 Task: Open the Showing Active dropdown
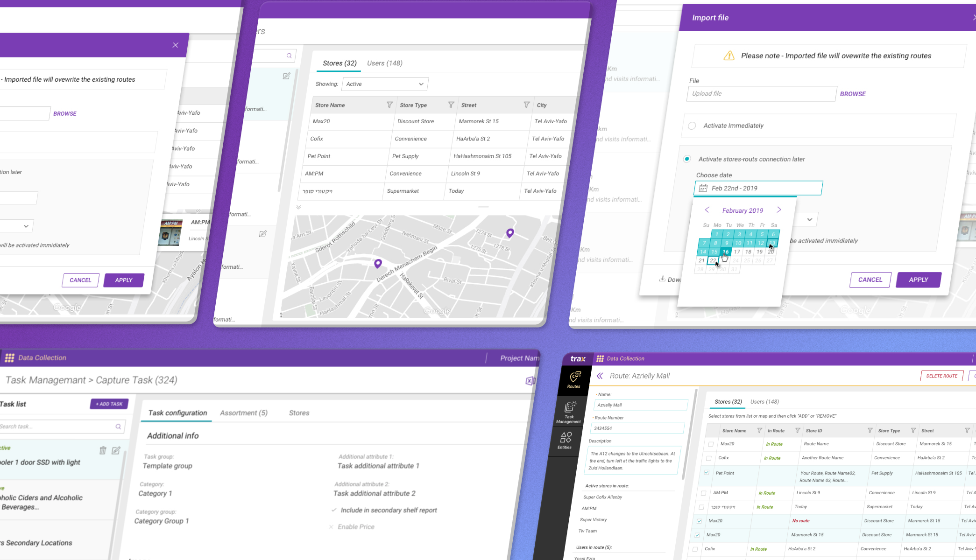tap(385, 84)
